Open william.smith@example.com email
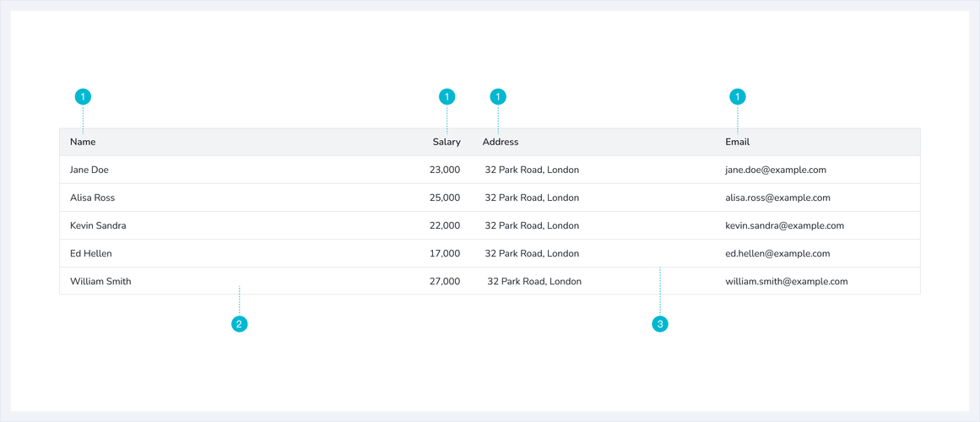This screenshot has height=422, width=980. tap(786, 281)
